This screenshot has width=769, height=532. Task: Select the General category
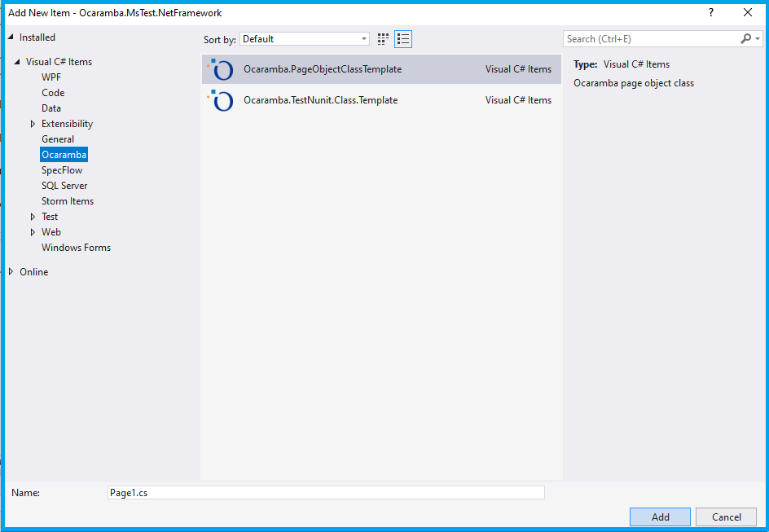pos(58,139)
